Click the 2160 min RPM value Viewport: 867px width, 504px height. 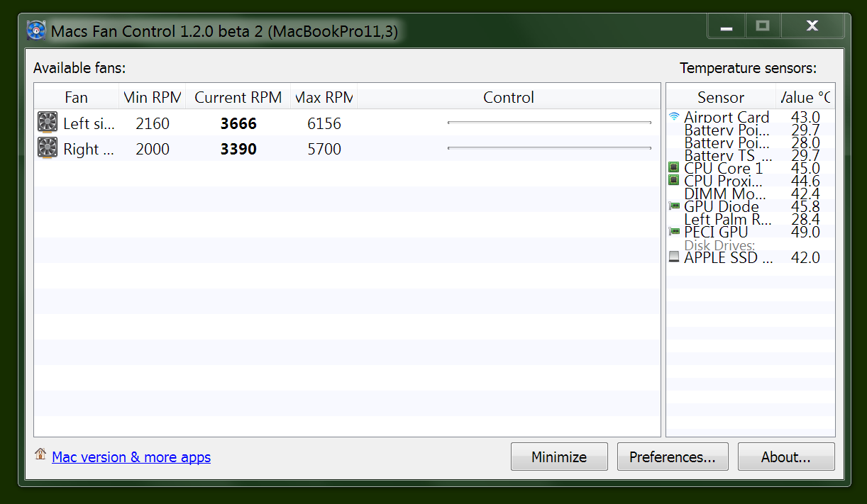pos(153,123)
